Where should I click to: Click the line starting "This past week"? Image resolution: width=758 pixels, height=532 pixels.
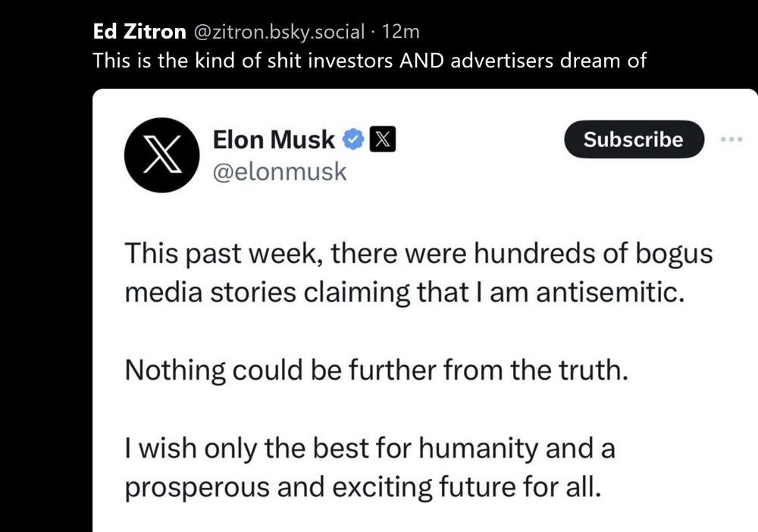tap(418, 253)
